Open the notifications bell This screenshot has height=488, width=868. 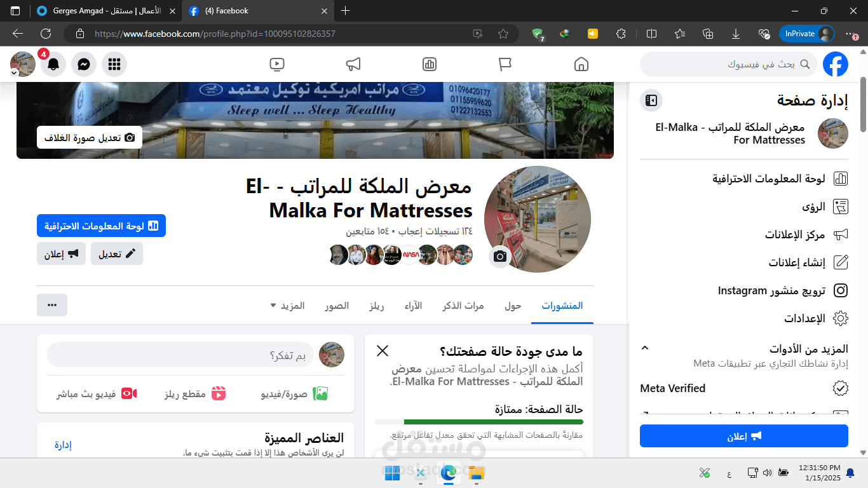coord(53,64)
